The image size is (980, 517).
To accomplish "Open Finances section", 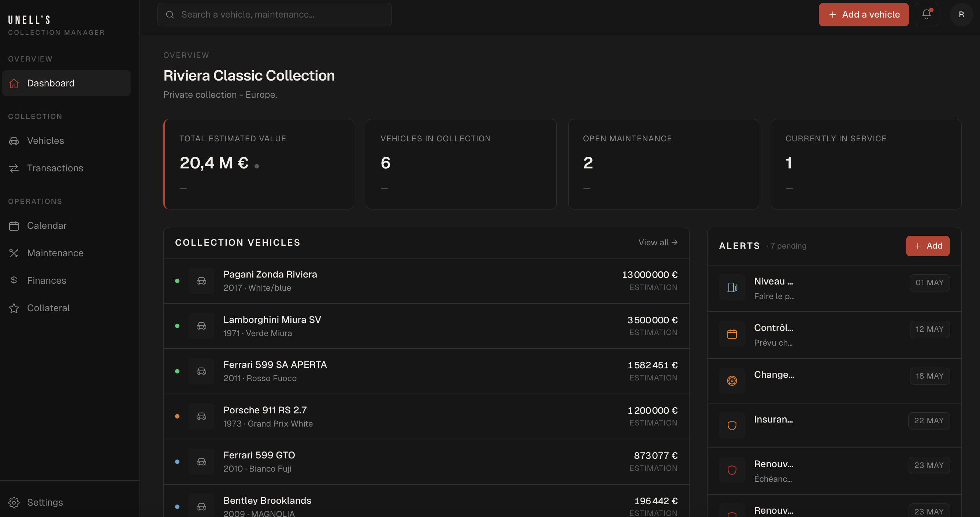I will pyautogui.click(x=67, y=280).
